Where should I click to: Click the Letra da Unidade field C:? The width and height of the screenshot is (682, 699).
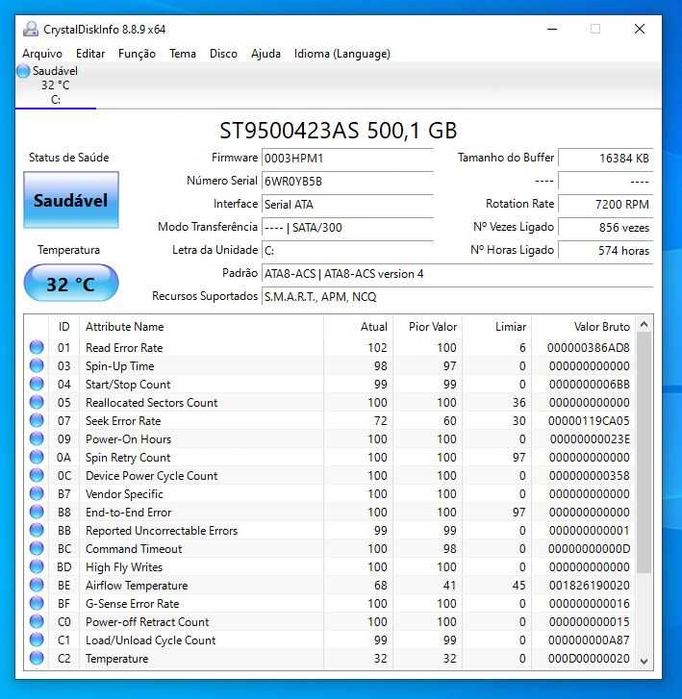coord(348,251)
